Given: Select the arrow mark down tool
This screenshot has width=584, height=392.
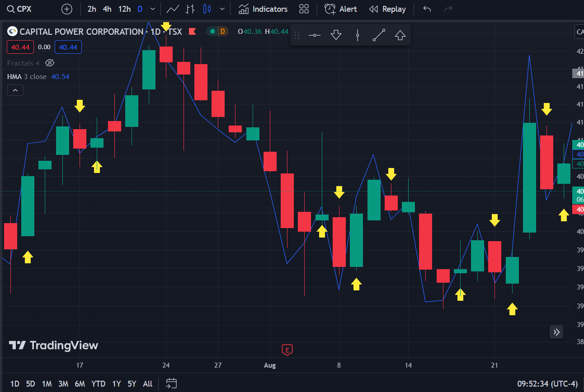Looking at the screenshot, I should (x=336, y=35).
